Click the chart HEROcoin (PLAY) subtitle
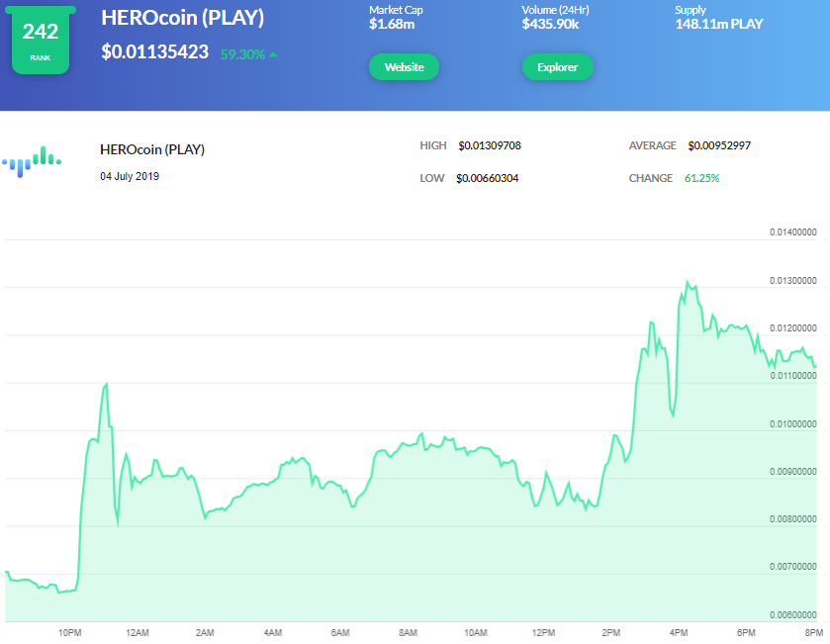Screen dimensions: 830x644 click(x=152, y=149)
